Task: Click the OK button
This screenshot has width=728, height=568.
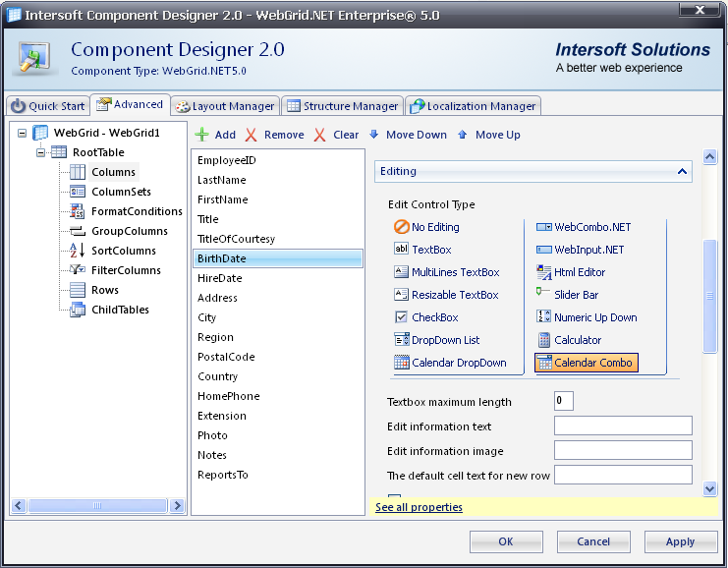Action: (506, 541)
